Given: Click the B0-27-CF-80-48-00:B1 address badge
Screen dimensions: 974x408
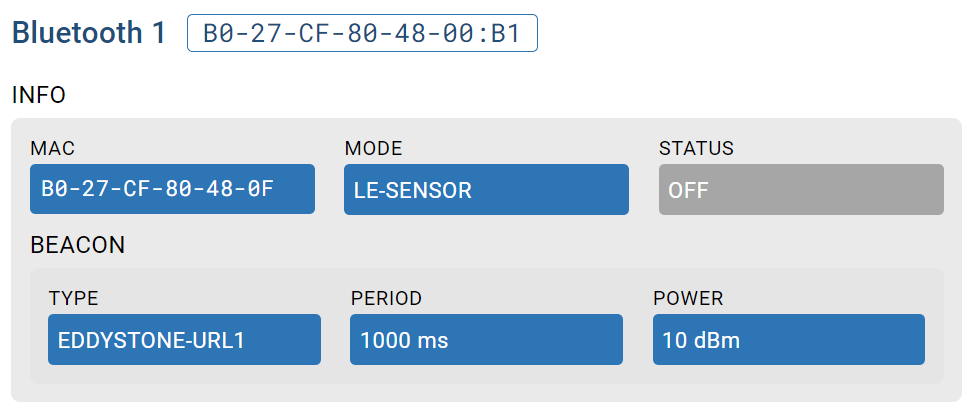Looking at the screenshot, I should tap(362, 33).
